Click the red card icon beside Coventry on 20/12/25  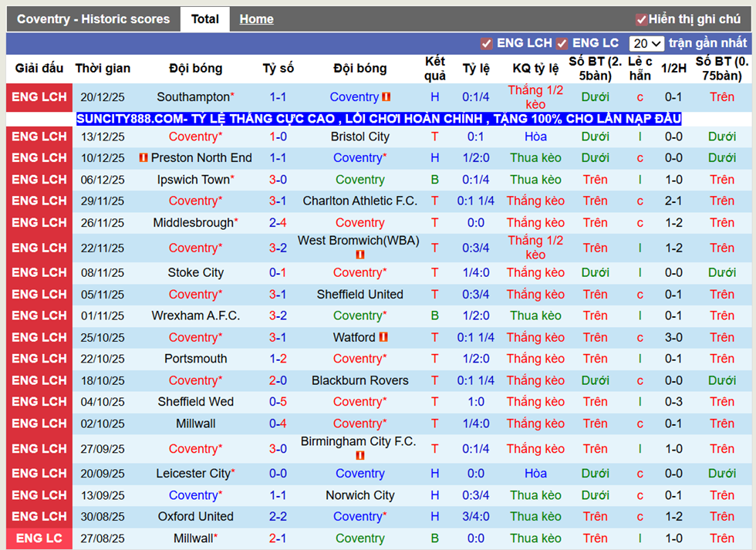pos(386,97)
